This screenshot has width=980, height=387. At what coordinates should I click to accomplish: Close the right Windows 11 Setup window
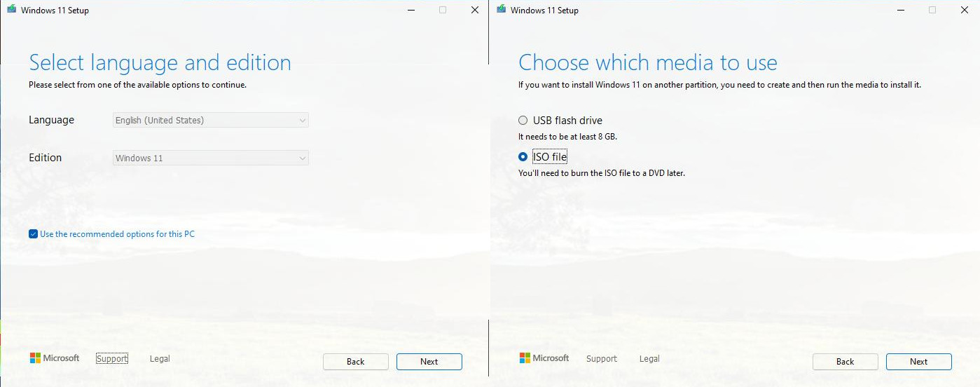coord(965,10)
